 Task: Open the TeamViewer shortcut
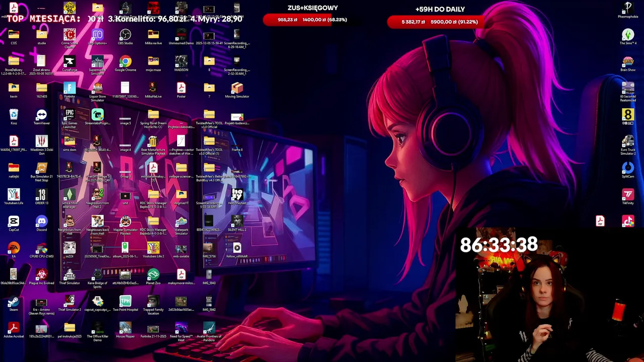pyautogui.click(x=42, y=116)
